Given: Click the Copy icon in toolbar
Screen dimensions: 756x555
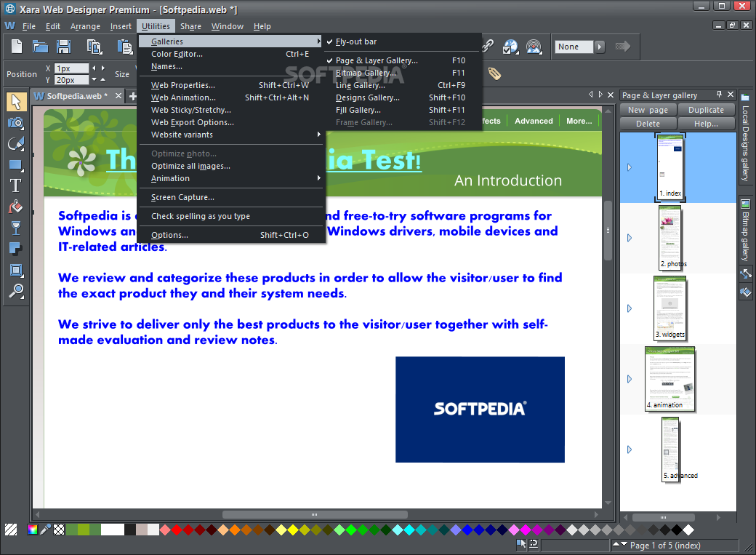Looking at the screenshot, I should click(x=94, y=47).
